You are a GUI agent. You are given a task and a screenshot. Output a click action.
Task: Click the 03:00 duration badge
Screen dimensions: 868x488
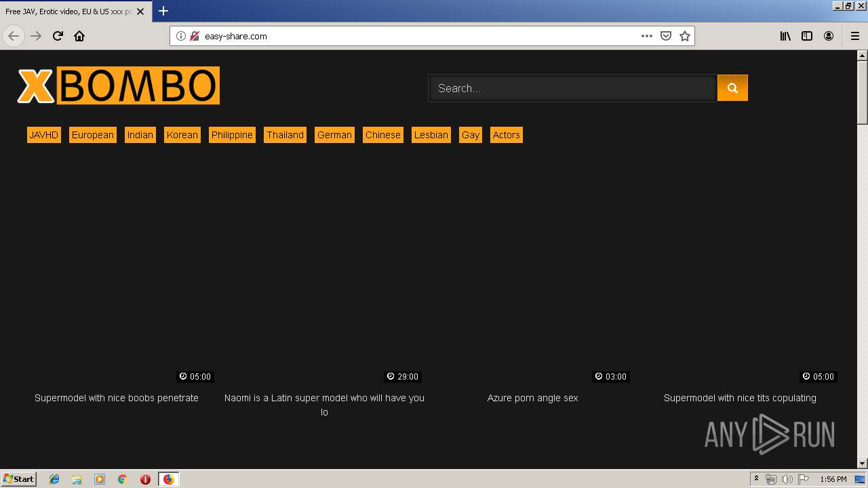(611, 376)
